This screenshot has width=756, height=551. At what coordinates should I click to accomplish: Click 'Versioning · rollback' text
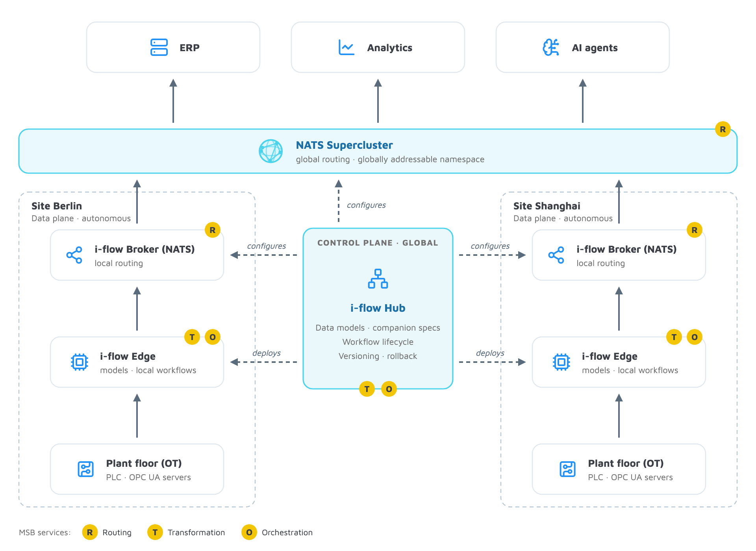point(378,356)
